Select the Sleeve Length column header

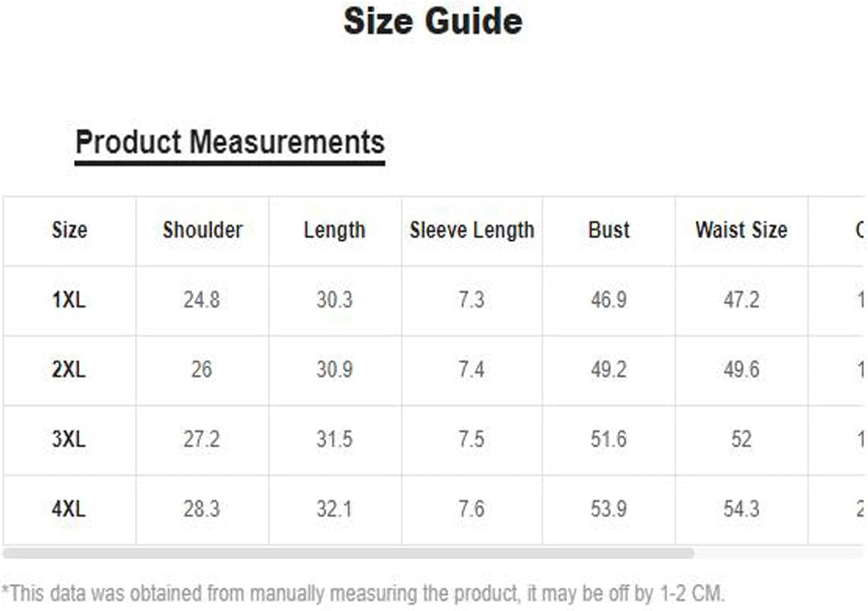[x=472, y=230]
